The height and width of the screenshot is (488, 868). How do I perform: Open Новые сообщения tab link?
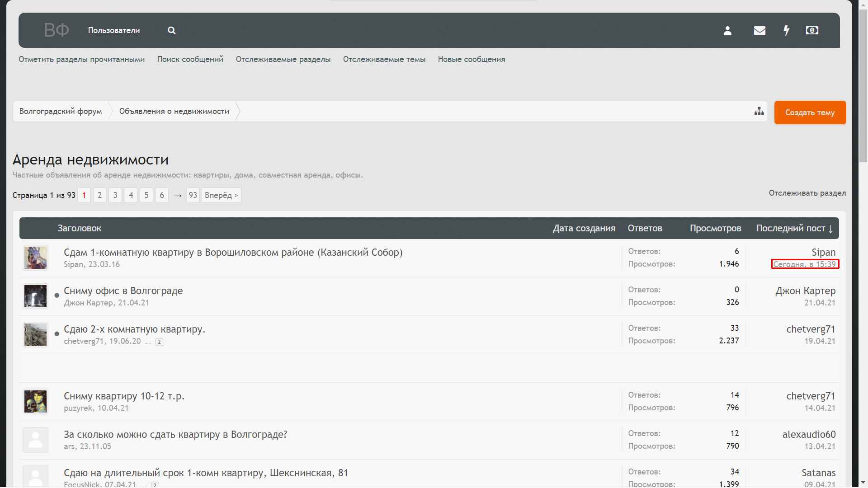[471, 59]
